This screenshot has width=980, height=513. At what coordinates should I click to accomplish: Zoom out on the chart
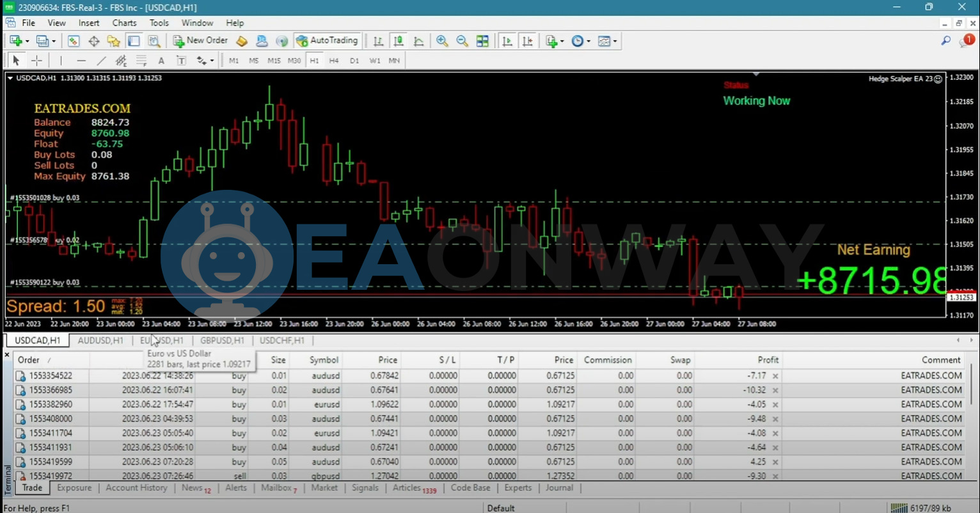tap(462, 41)
